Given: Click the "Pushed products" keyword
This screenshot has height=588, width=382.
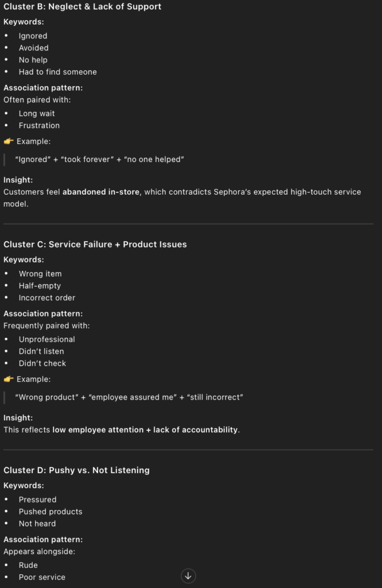Looking at the screenshot, I should tap(50, 512).
